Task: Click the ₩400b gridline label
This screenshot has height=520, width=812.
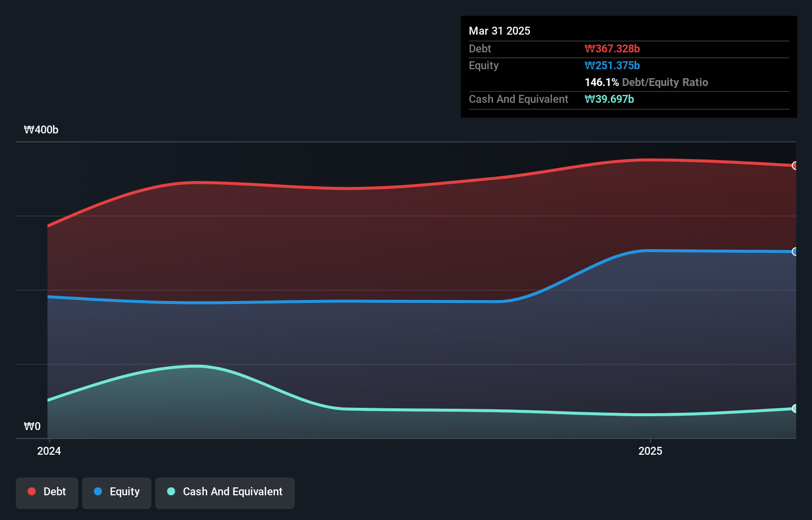Action: pos(42,130)
